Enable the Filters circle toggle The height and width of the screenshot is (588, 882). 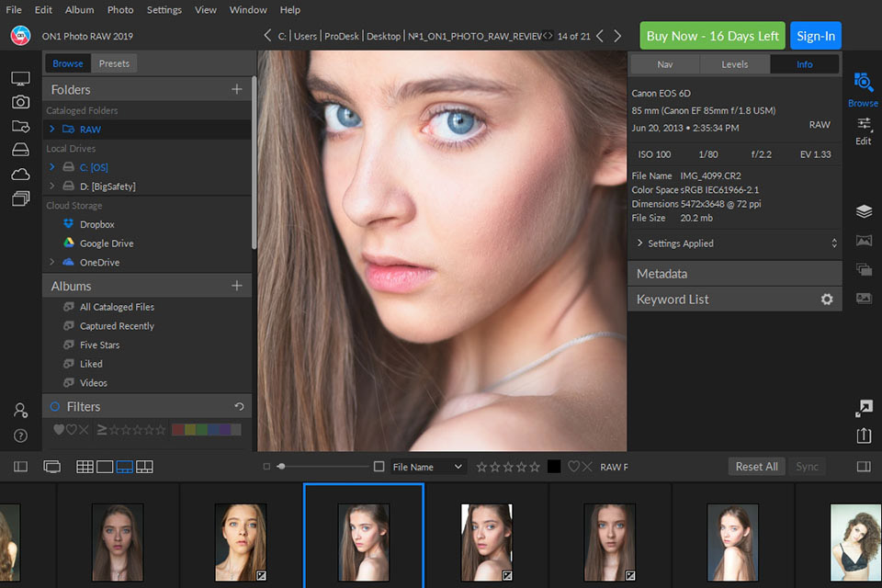tap(55, 406)
